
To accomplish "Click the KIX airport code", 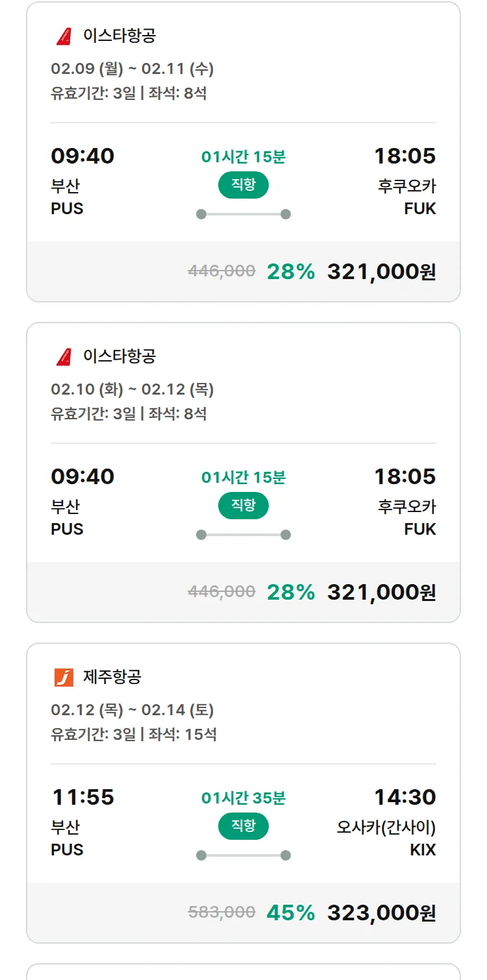I will (x=423, y=850).
